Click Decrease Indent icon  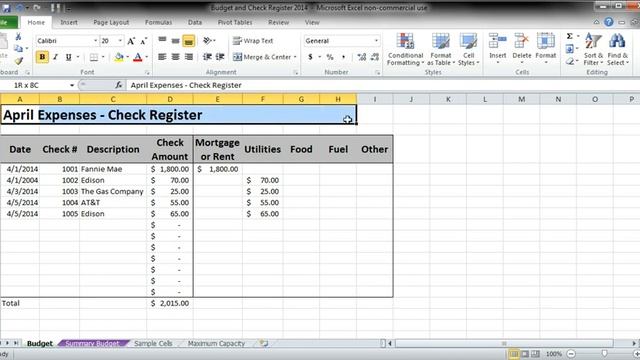pos(207,57)
